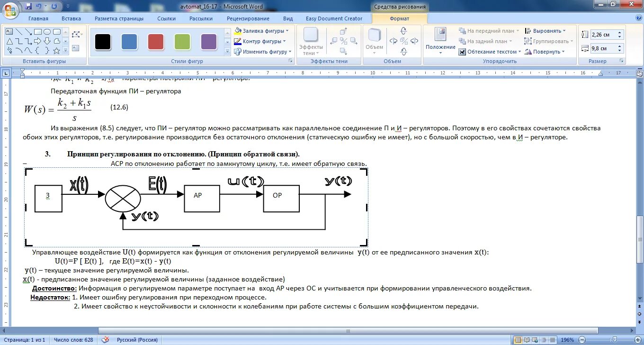Open Word Help question mark icon
Image resolution: width=644 pixels, height=345 pixels.
[x=638, y=18]
